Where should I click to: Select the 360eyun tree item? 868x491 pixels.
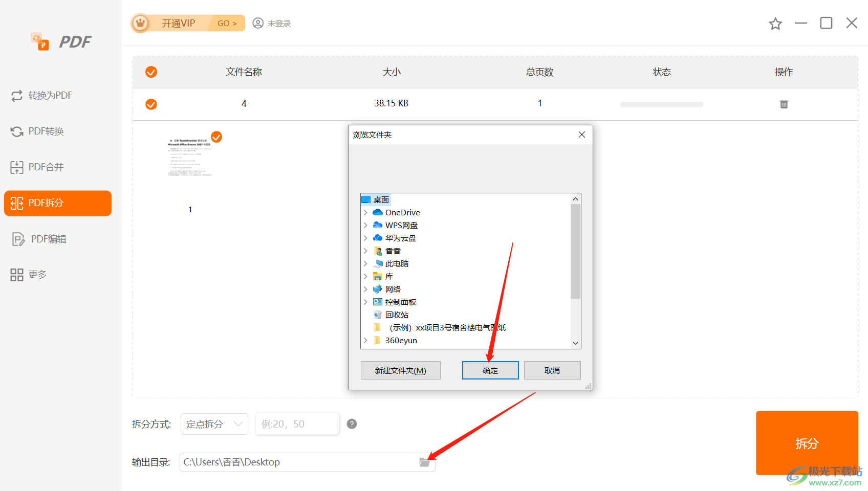pyautogui.click(x=401, y=340)
